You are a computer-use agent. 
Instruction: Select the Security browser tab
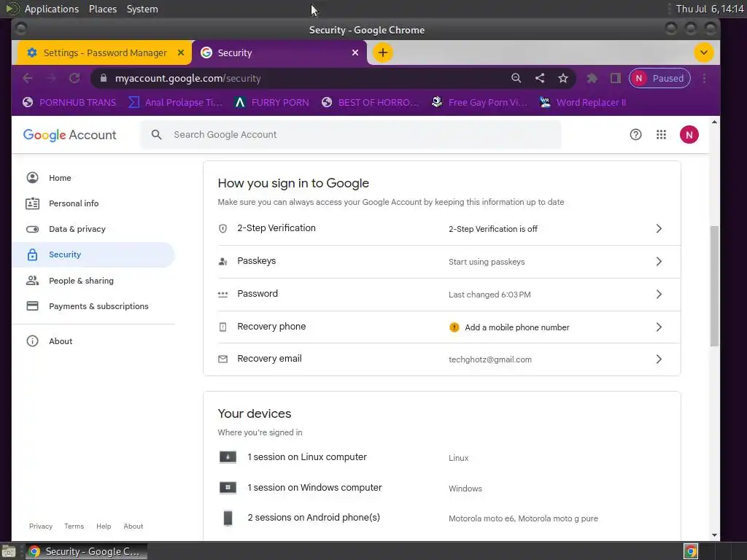click(x=279, y=52)
